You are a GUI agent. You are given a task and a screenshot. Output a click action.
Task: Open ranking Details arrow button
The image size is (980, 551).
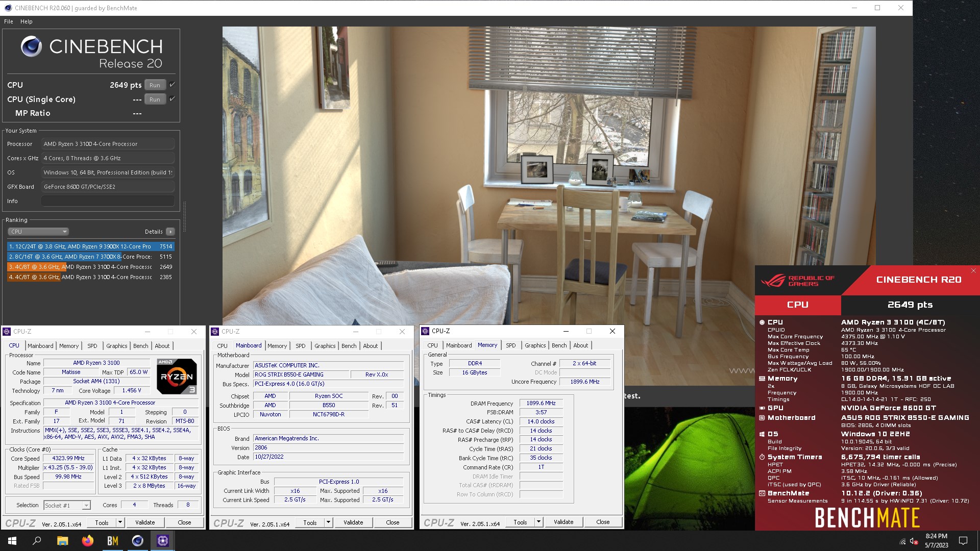pos(170,232)
